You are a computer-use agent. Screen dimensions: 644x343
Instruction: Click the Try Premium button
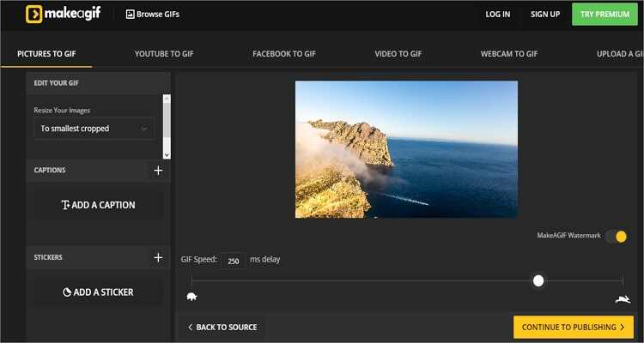(x=605, y=15)
